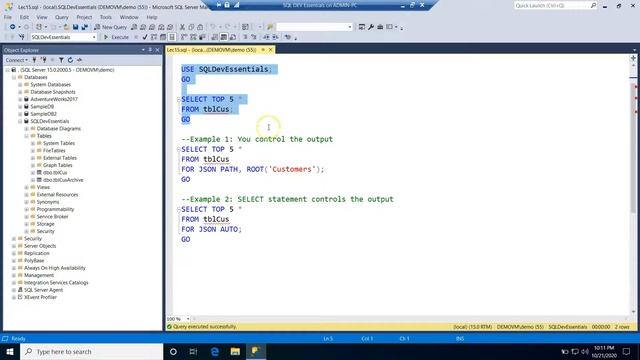This screenshot has height=360, width=640.
Task: Open Microsoft Edge from taskbar
Action: 215,351
